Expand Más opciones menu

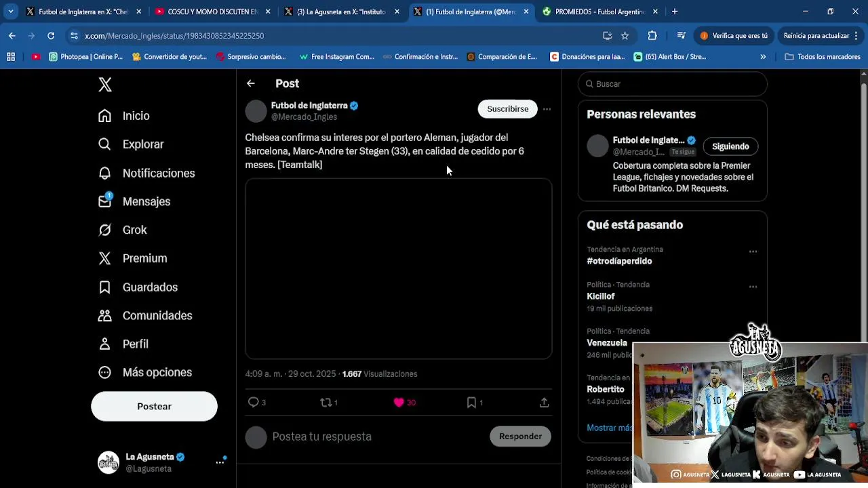(144, 373)
